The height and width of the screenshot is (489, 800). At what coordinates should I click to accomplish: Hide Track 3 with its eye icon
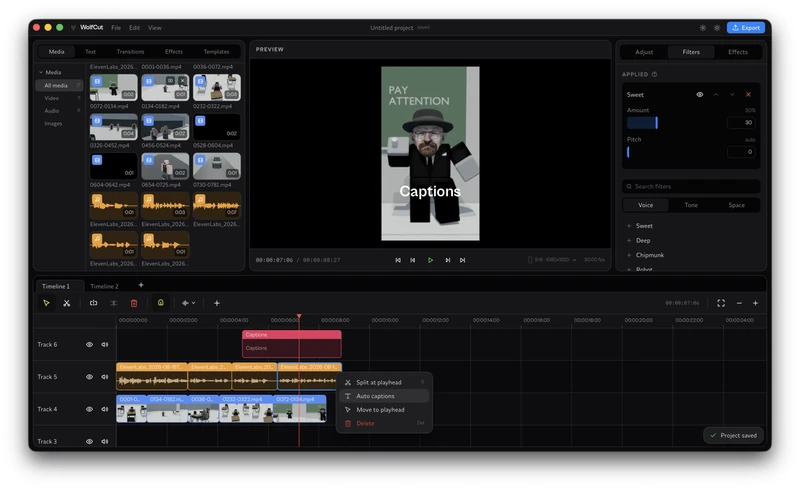[89, 442]
